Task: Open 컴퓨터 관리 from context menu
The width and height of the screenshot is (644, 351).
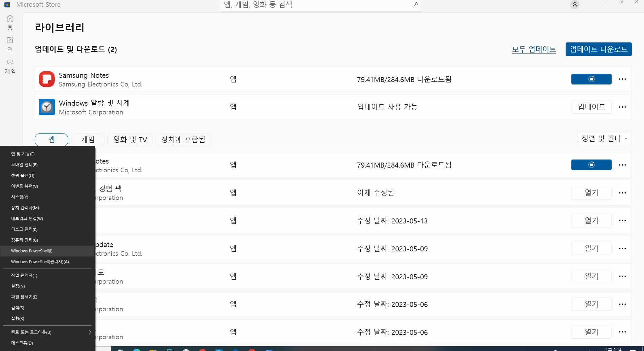Action: tap(47, 240)
